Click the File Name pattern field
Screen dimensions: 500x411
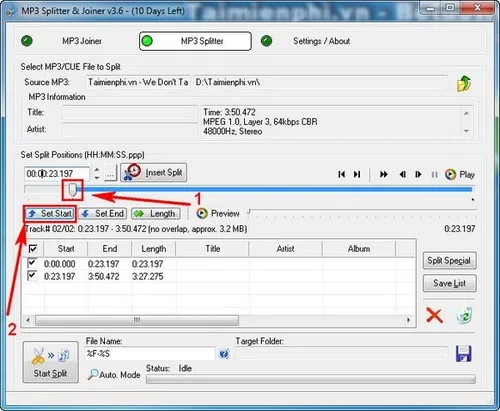tap(150, 354)
